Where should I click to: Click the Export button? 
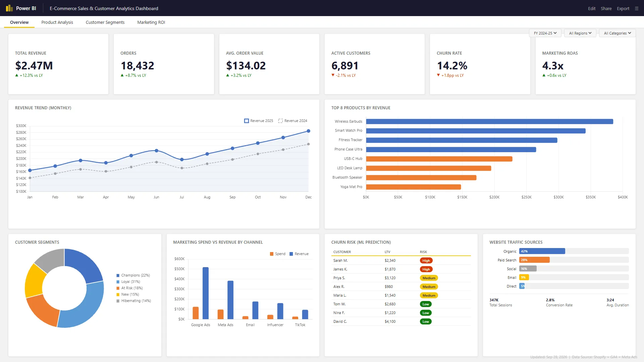click(x=623, y=8)
